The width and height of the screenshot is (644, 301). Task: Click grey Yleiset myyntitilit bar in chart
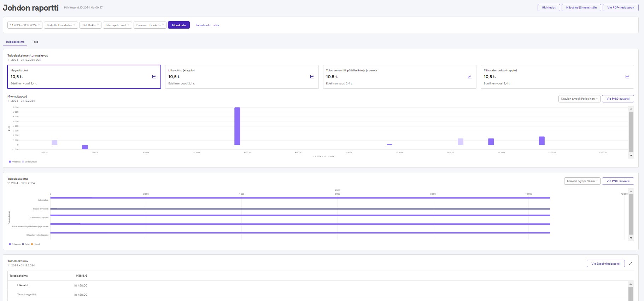click(x=300, y=209)
